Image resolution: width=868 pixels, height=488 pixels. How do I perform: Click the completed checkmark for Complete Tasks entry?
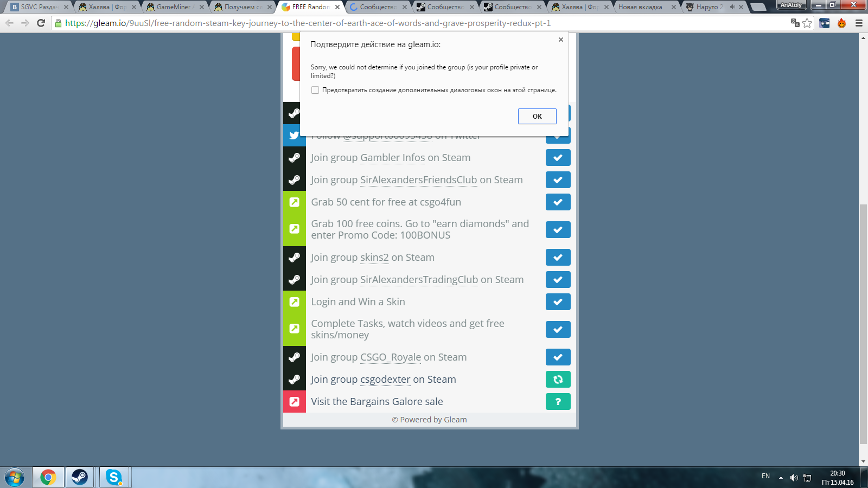(558, 330)
